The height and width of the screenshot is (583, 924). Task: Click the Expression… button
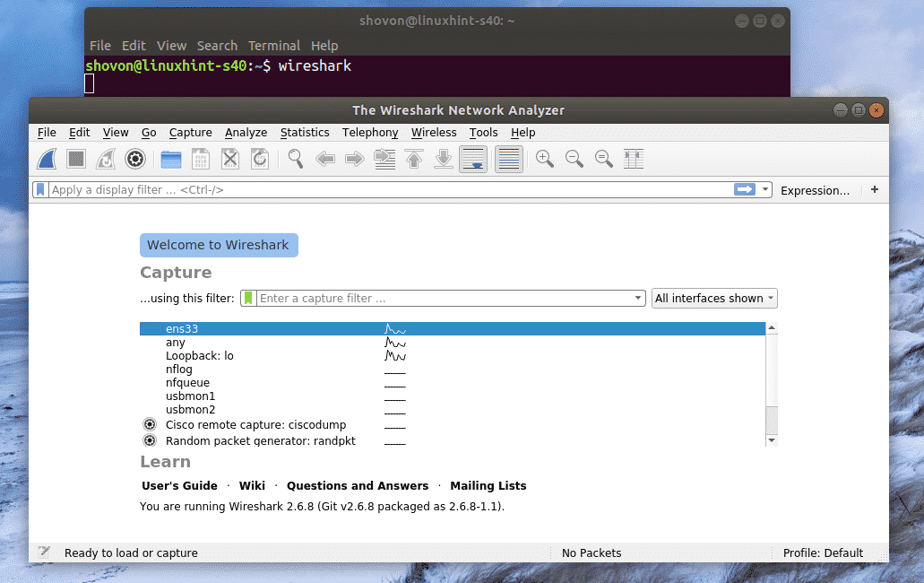815,190
